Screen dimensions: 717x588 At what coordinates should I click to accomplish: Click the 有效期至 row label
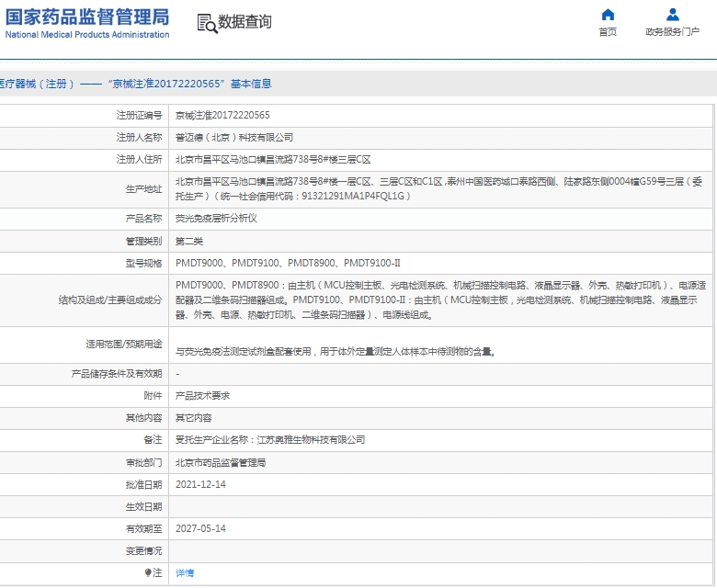143,528
